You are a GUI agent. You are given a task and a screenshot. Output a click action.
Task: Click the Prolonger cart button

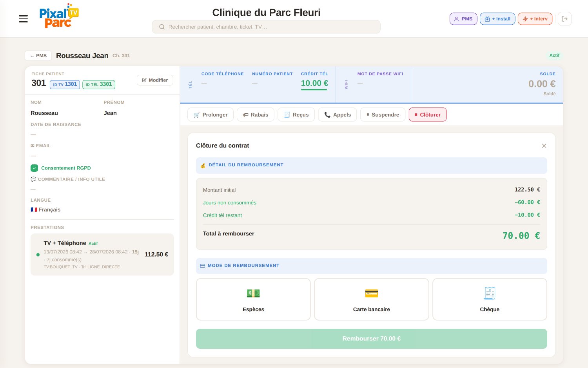pyautogui.click(x=211, y=115)
